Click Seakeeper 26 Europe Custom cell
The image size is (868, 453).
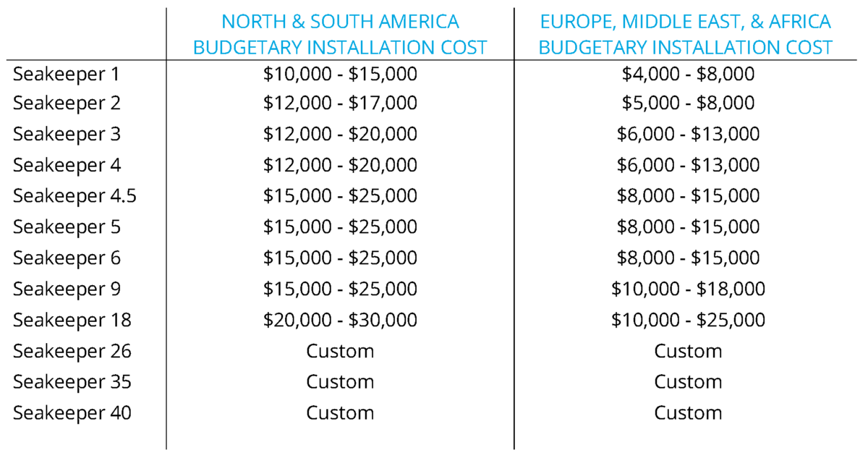(688, 351)
